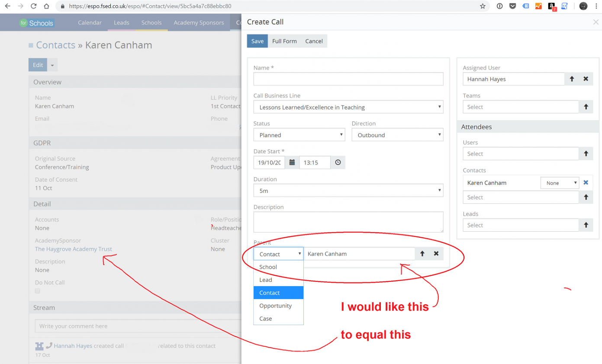Click the Amazon extension icon
The height and width of the screenshot is (364, 602).
(x=552, y=6)
